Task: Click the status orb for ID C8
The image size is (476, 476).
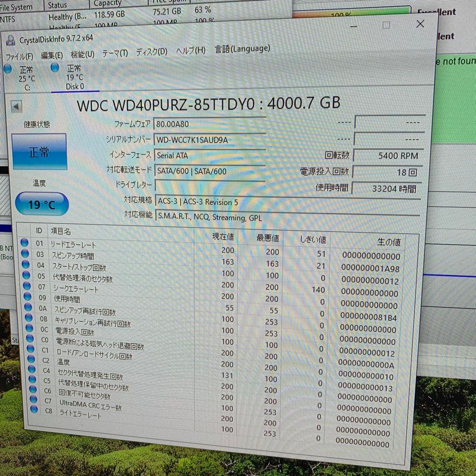Action: (34, 409)
